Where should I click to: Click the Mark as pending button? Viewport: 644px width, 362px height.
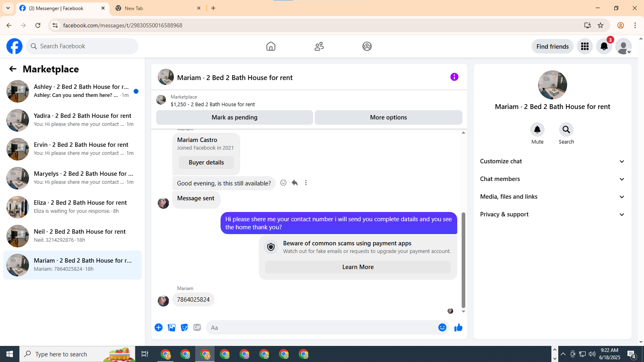click(235, 117)
